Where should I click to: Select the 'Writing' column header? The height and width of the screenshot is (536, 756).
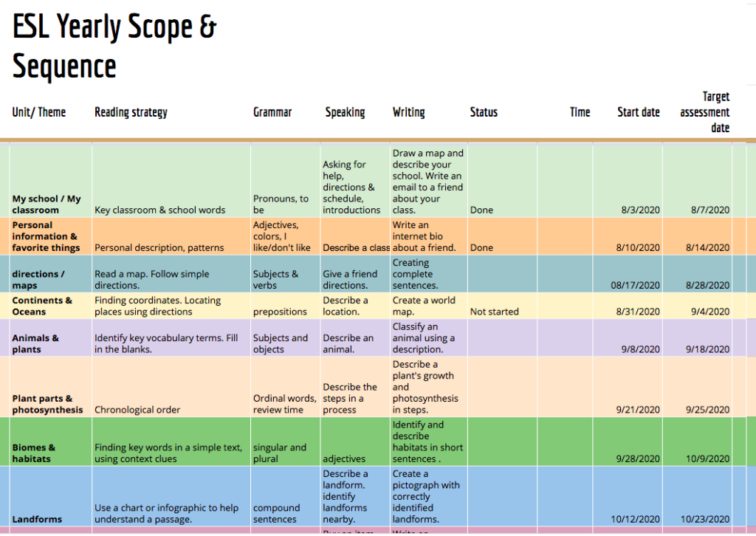(x=408, y=111)
